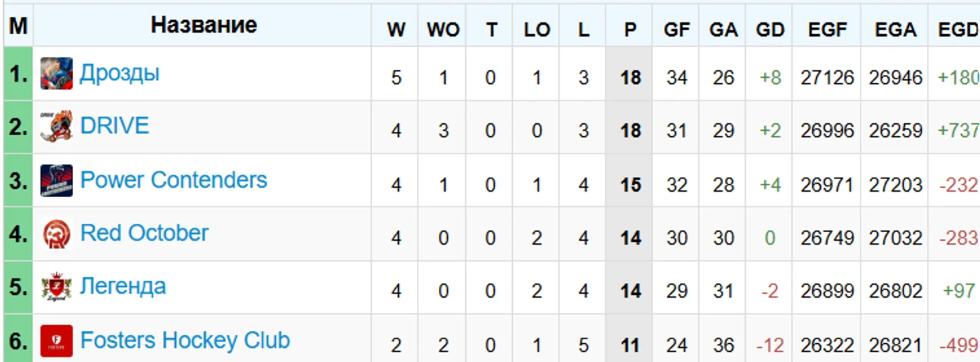
Task: Sort by the GF column header
Action: (x=676, y=29)
